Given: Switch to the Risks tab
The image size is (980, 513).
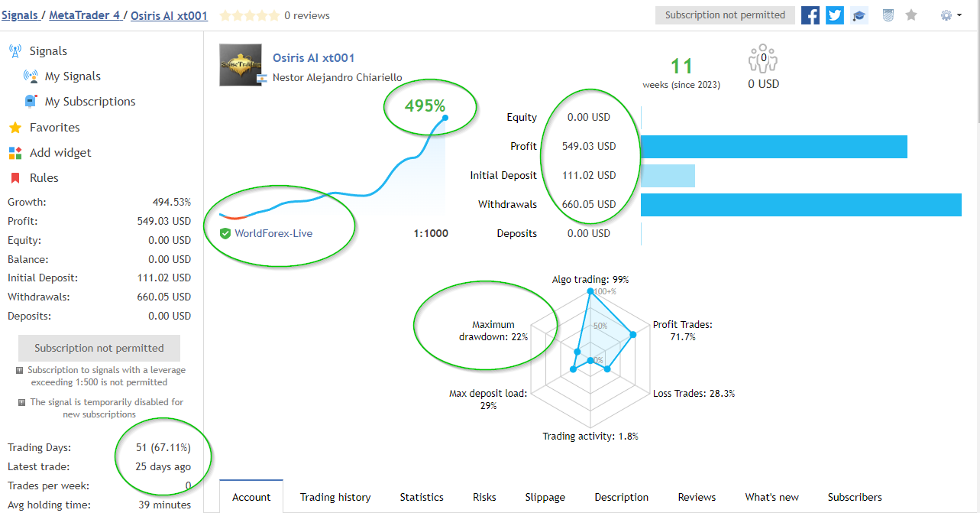Looking at the screenshot, I should coord(484,497).
